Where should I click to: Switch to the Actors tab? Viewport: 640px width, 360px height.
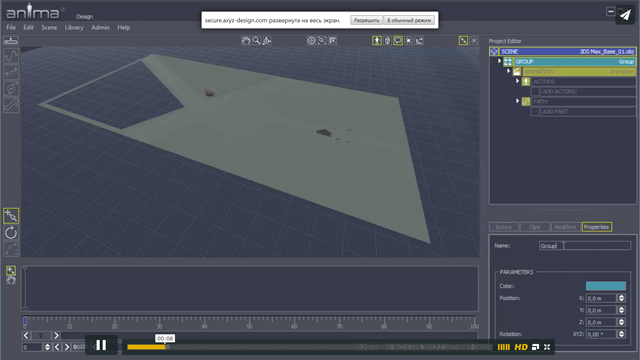click(504, 227)
